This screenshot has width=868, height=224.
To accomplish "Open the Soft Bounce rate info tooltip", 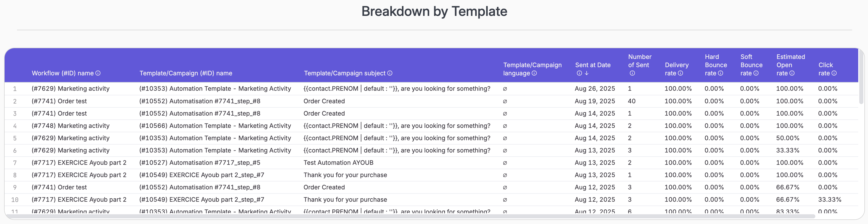I will pos(756,73).
